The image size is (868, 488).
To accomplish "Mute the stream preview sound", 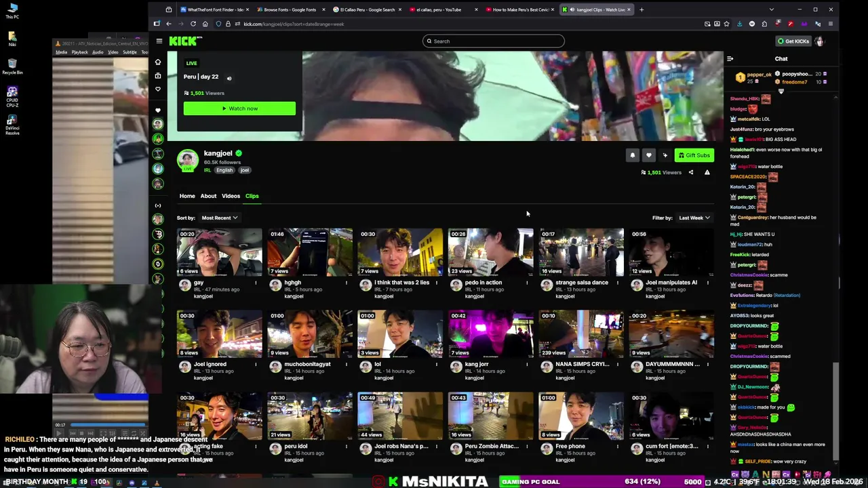I will click(x=229, y=78).
